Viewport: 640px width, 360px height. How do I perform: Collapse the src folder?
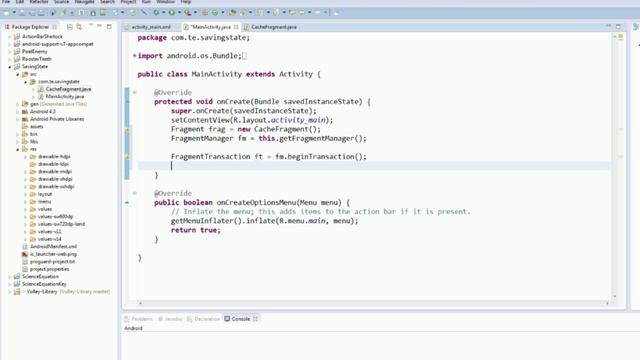pyautogui.click(x=18, y=74)
